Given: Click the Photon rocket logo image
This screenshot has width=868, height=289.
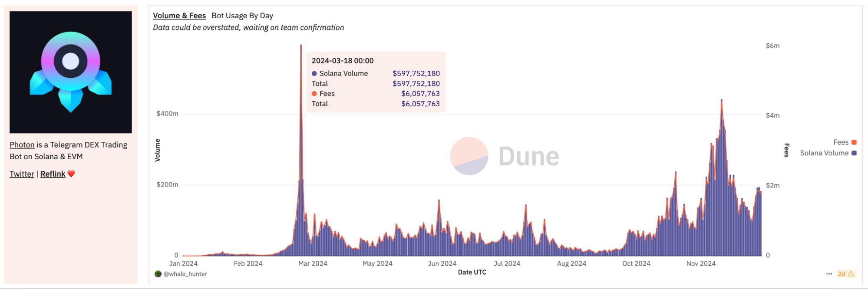Looking at the screenshot, I should [x=70, y=72].
